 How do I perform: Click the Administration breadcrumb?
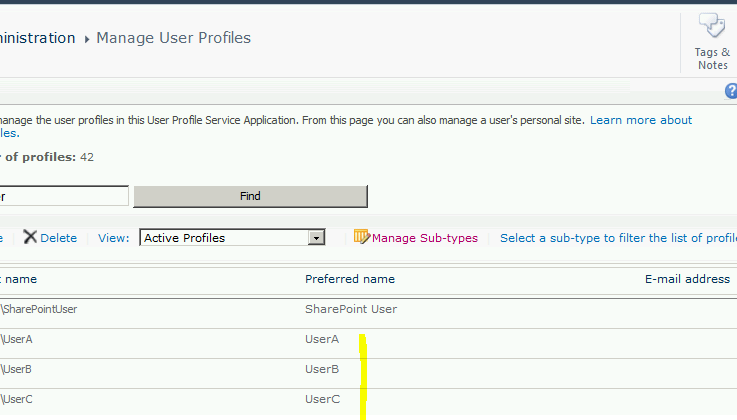coord(38,38)
